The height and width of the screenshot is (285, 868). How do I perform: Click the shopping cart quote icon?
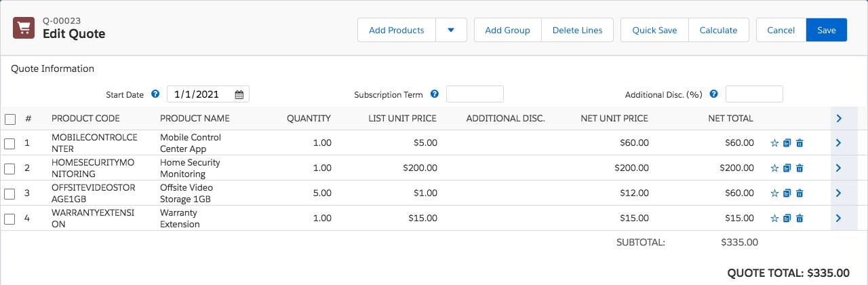pyautogui.click(x=24, y=28)
